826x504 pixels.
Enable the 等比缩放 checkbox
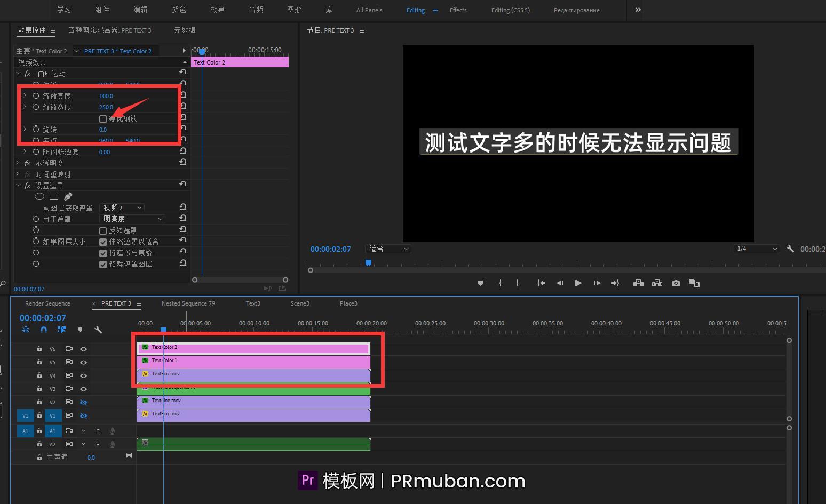pos(103,118)
